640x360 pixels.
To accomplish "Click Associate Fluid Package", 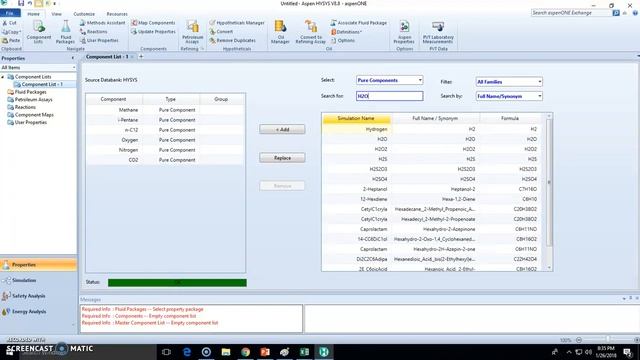I will pyautogui.click(x=358, y=23).
